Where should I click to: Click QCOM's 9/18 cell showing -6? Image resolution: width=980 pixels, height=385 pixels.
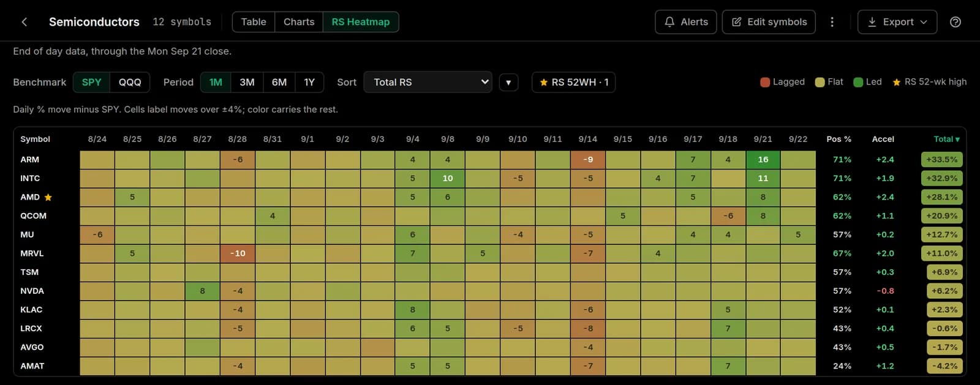pyautogui.click(x=728, y=215)
